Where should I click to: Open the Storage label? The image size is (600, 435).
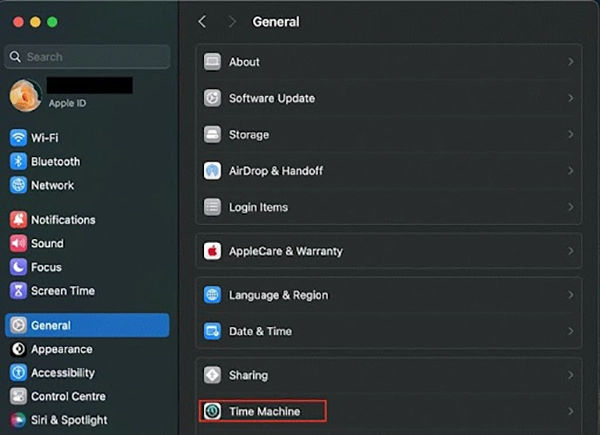(249, 134)
